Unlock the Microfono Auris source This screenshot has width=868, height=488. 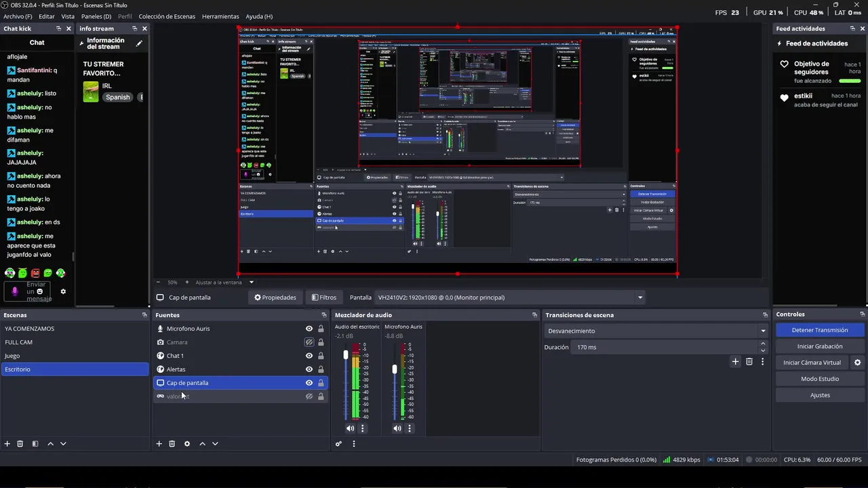321,329
